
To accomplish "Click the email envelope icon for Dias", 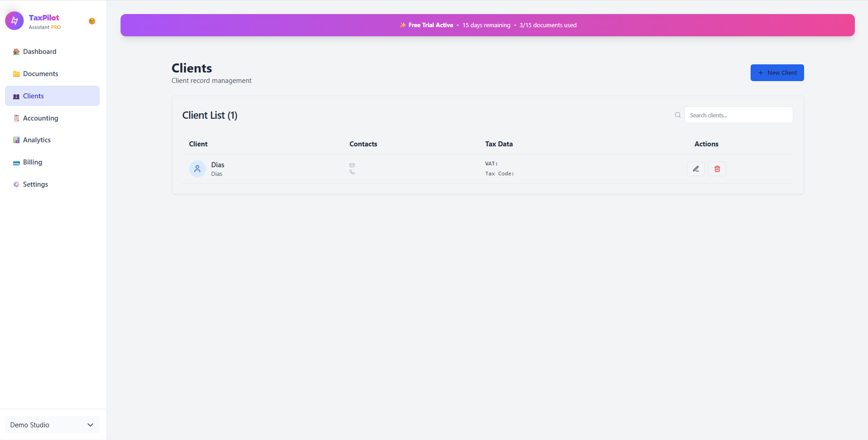I will [x=352, y=165].
